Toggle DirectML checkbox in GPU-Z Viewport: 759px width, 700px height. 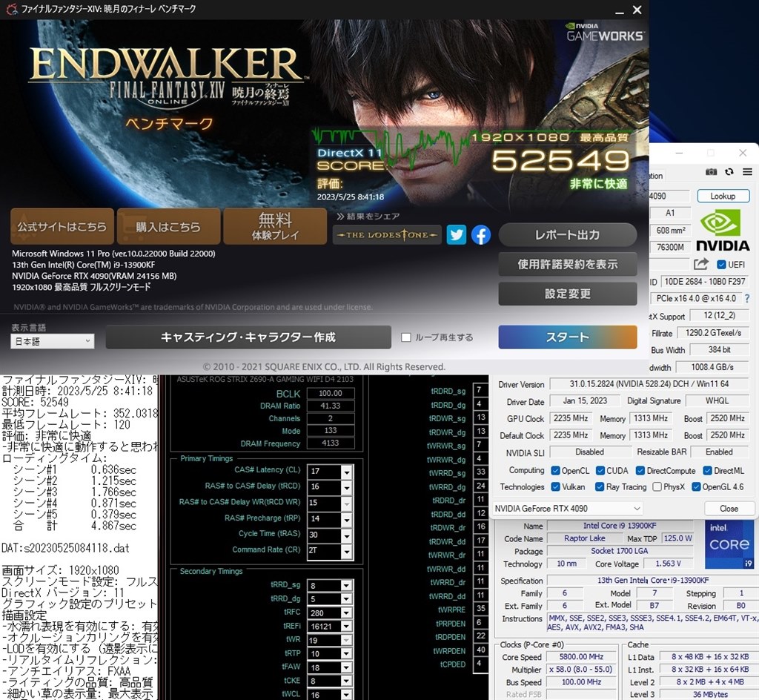(x=707, y=471)
